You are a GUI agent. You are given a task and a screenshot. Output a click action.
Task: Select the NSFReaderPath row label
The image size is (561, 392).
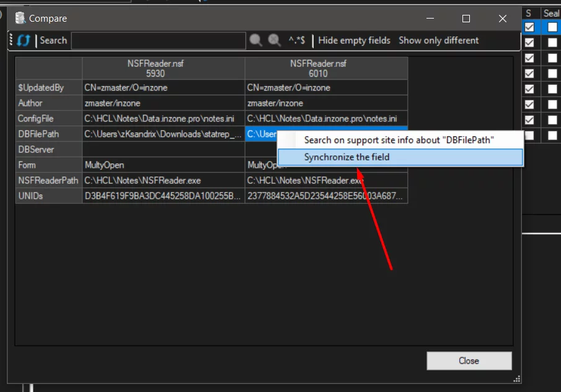pos(49,180)
